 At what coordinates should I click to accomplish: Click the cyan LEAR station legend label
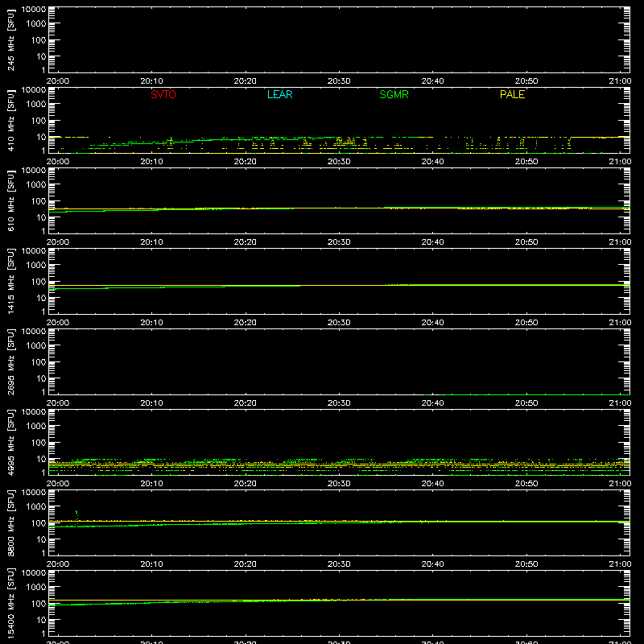[x=279, y=94]
